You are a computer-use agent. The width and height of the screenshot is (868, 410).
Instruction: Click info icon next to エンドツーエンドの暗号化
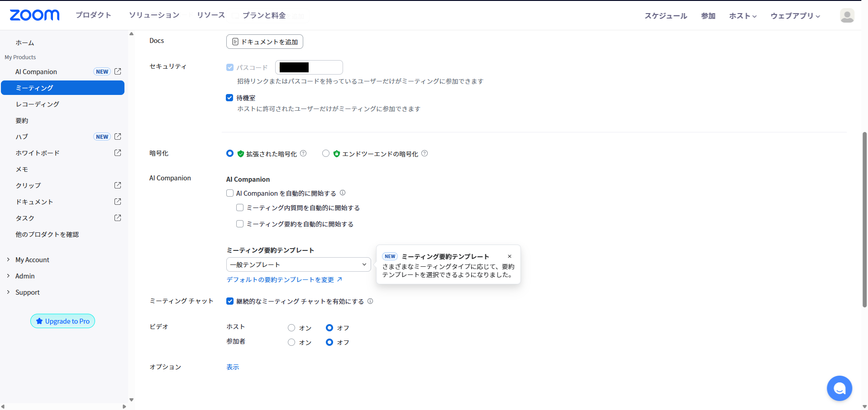[x=424, y=153]
